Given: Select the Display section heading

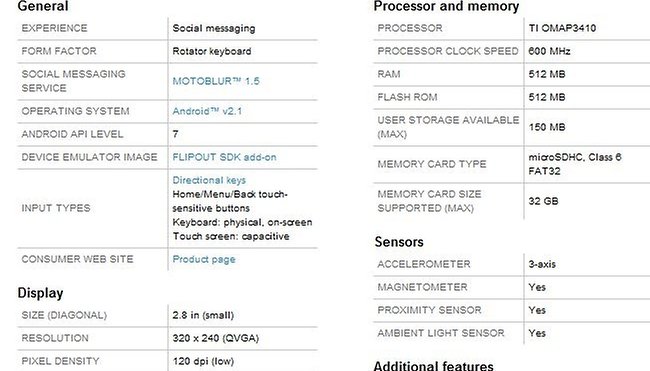Looking at the screenshot, I should (x=40, y=293).
